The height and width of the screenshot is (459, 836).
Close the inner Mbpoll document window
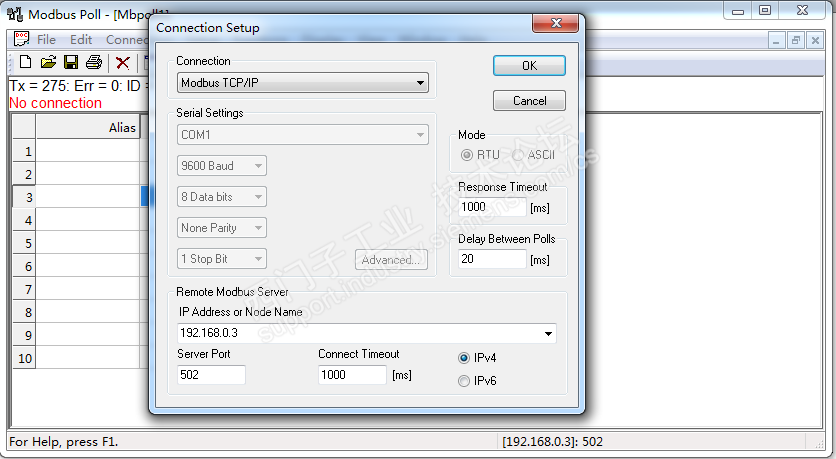point(815,41)
